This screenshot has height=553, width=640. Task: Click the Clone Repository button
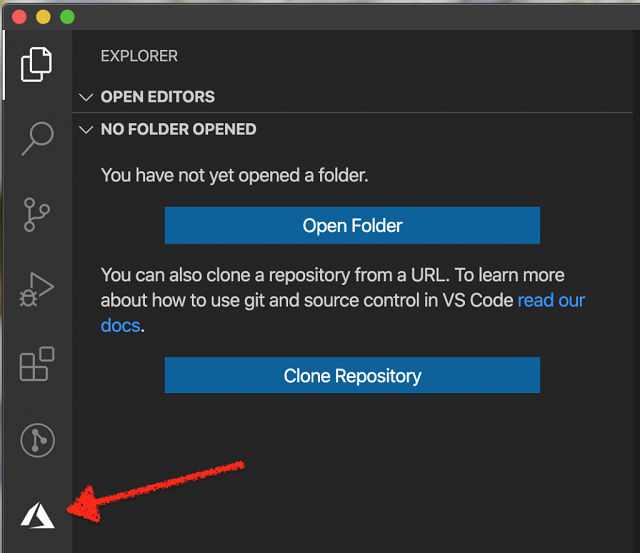(x=352, y=375)
